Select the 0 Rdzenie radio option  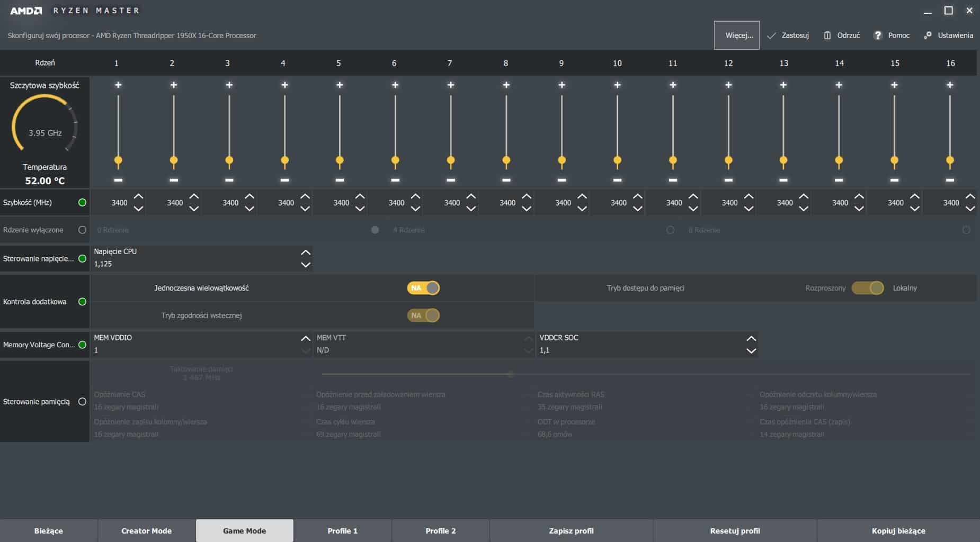375,230
